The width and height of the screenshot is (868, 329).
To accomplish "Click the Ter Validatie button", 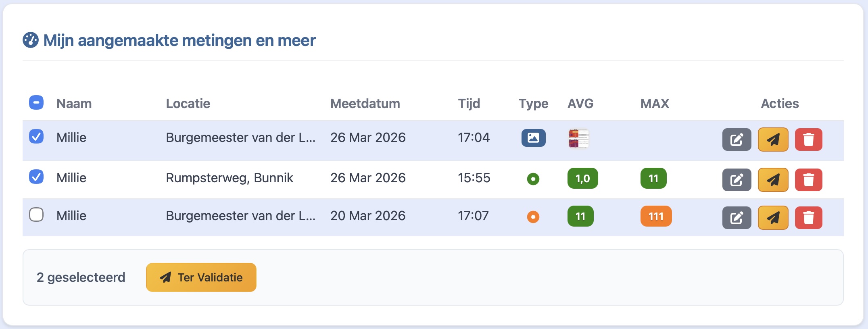I will pyautogui.click(x=200, y=277).
